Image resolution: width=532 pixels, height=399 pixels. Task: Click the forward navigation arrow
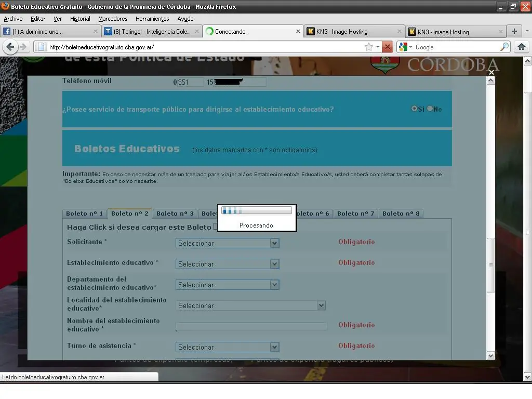tap(23, 47)
